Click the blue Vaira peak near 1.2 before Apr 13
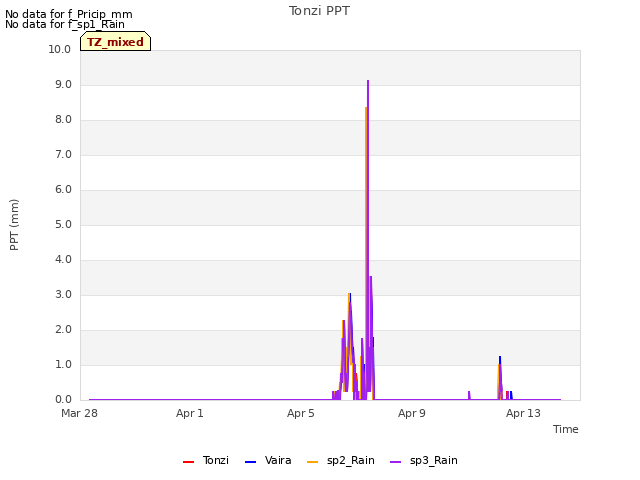 pos(500,358)
